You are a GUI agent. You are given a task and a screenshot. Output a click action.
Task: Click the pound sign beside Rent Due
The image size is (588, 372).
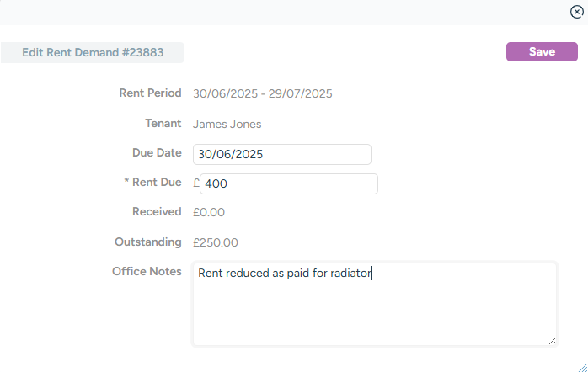(x=196, y=183)
